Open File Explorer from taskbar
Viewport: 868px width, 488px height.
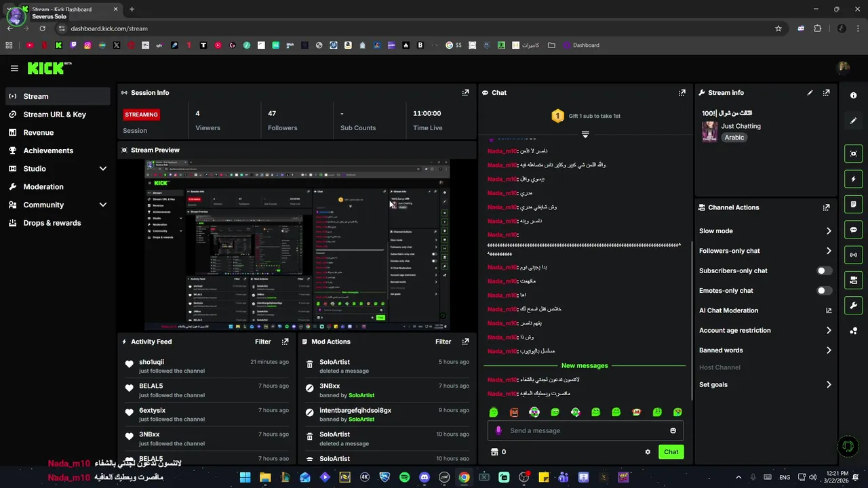265,477
